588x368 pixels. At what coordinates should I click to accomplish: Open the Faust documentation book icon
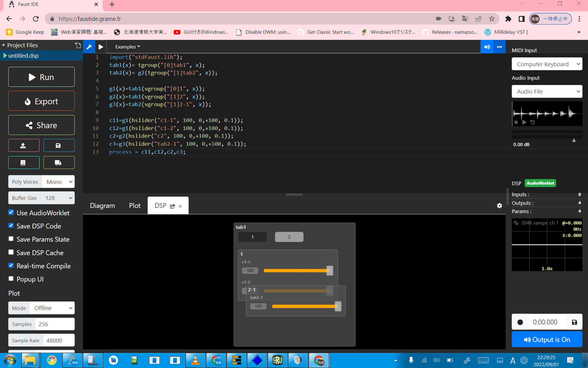pyautogui.click(x=24, y=162)
